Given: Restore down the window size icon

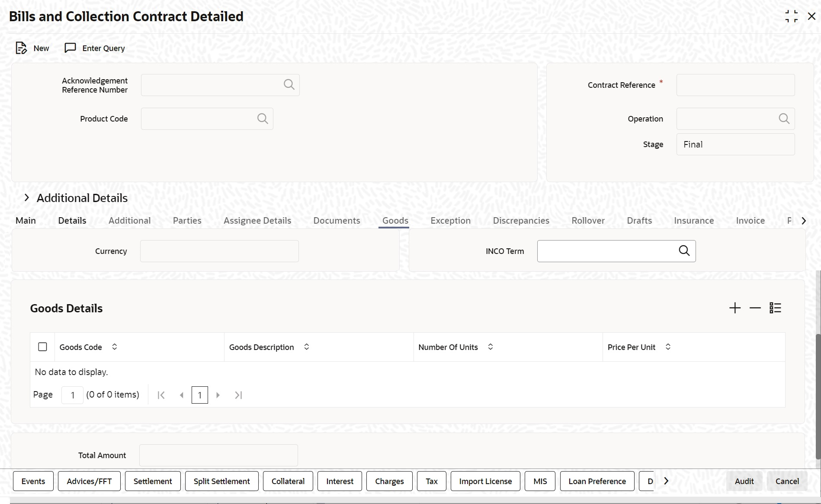Looking at the screenshot, I should point(791,16).
